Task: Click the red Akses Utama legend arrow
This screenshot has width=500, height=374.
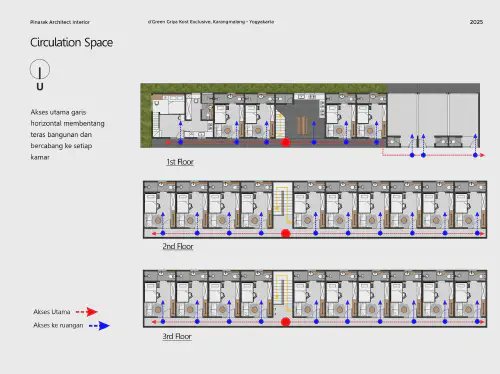Action: click(x=87, y=312)
